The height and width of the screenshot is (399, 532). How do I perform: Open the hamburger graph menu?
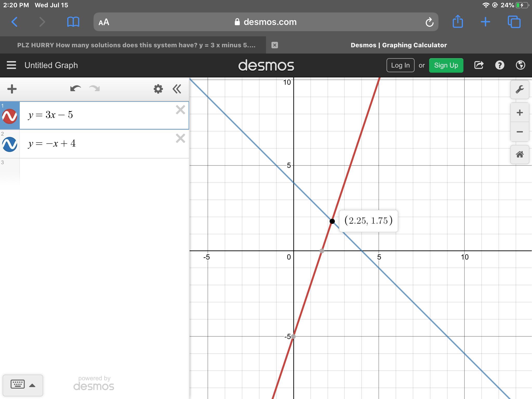[11, 65]
